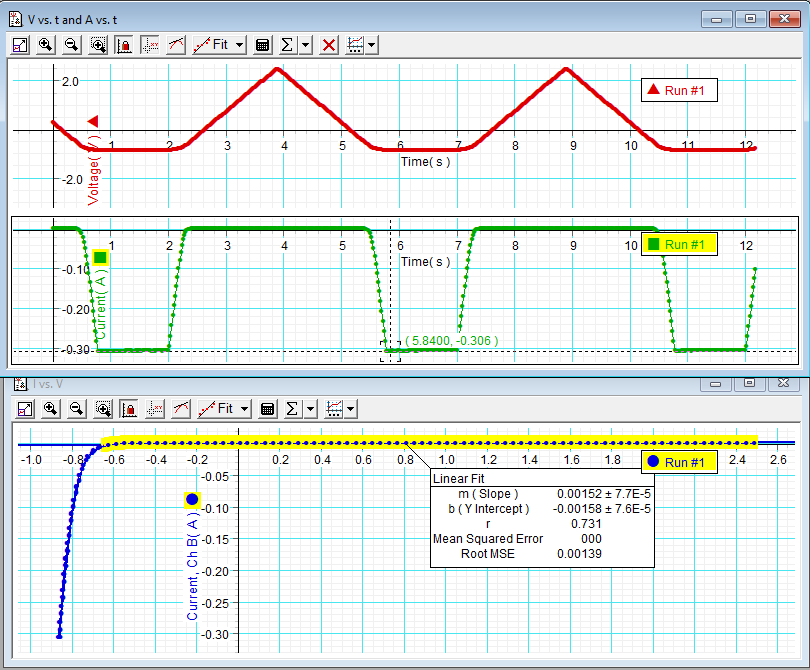The height and width of the screenshot is (670, 810).
Task: Activate the Zoom Select tool
Action: coord(97,44)
